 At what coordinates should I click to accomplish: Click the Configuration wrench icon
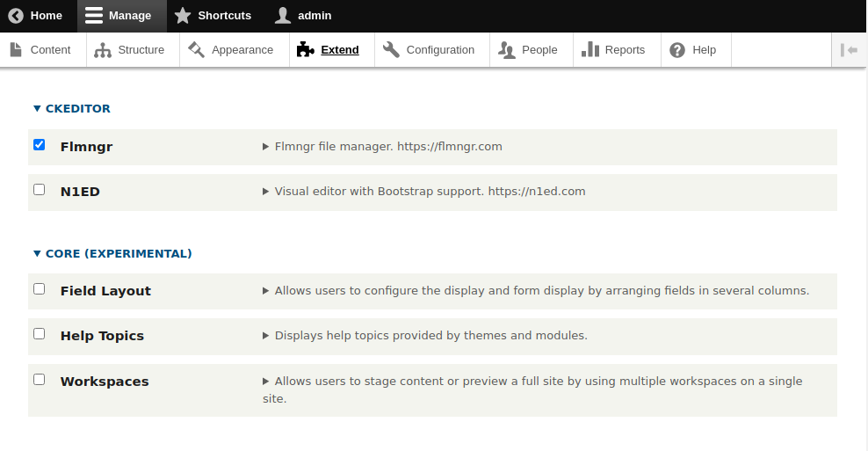[x=391, y=50]
